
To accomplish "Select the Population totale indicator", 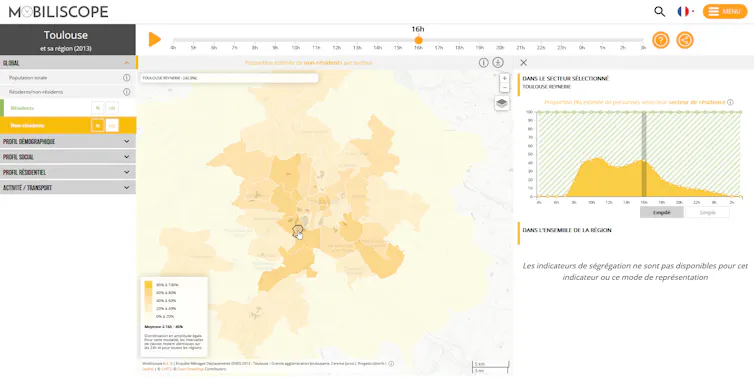I will 28,77.
